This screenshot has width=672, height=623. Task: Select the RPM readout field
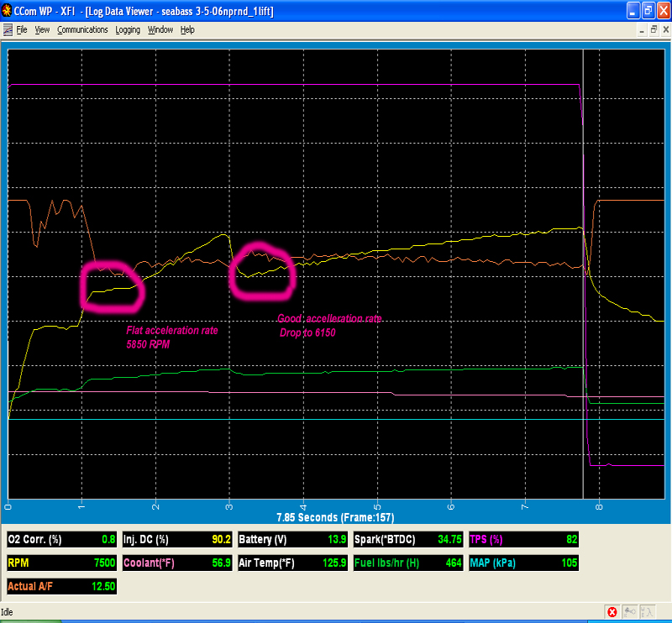61,563
